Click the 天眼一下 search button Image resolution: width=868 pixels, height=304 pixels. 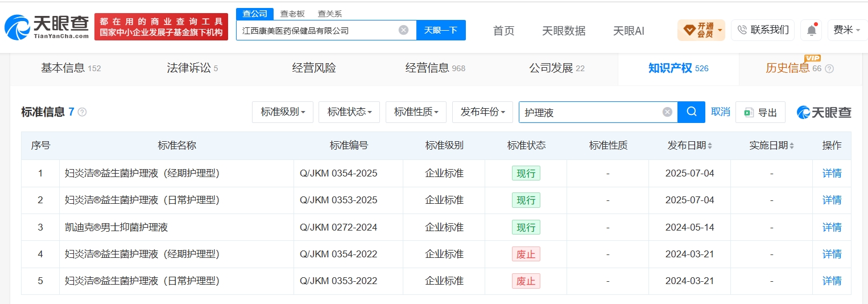click(441, 30)
